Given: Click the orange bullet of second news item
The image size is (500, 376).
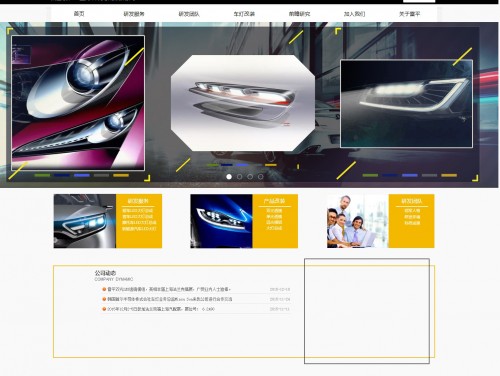Looking at the screenshot, I should coord(104,299).
